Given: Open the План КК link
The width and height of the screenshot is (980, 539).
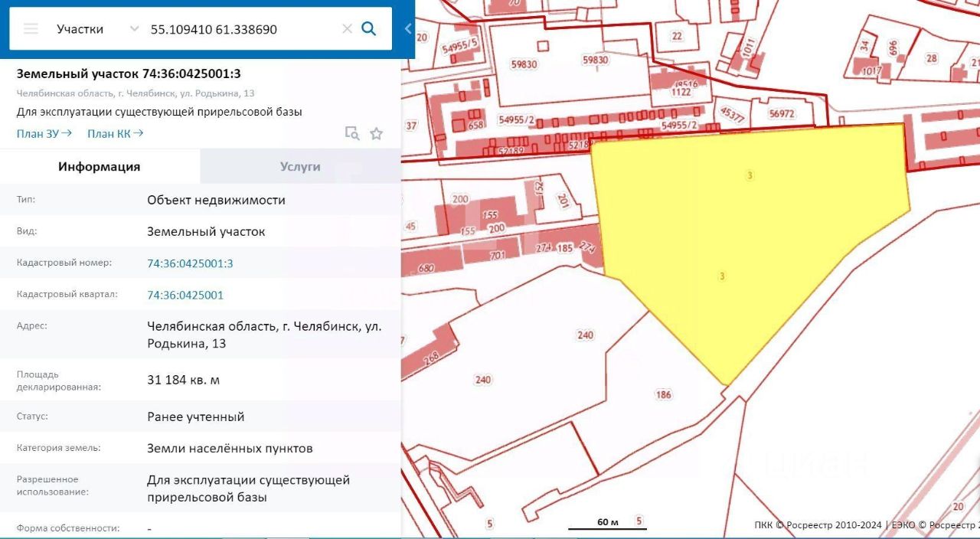Looking at the screenshot, I should coord(115,133).
